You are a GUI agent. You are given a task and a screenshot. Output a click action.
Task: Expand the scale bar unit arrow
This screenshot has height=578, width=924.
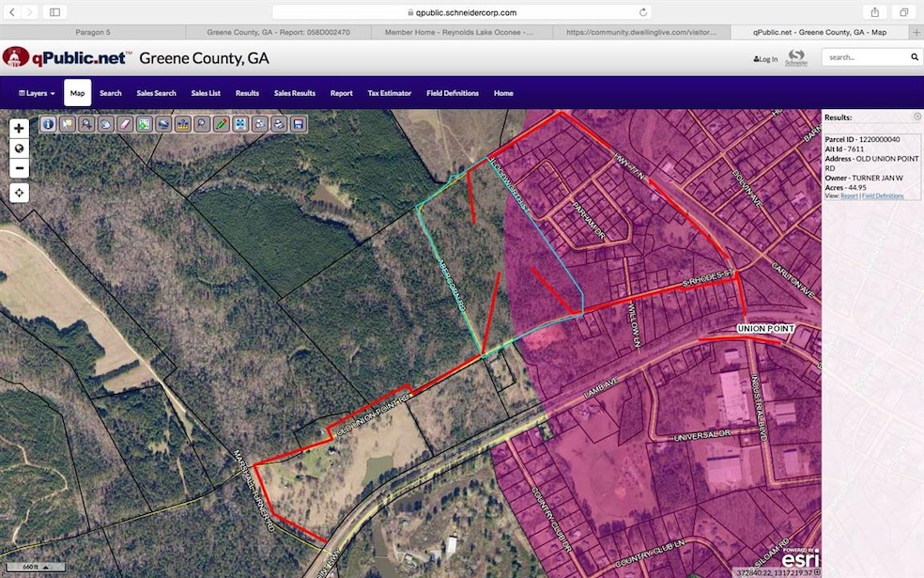(x=45, y=568)
